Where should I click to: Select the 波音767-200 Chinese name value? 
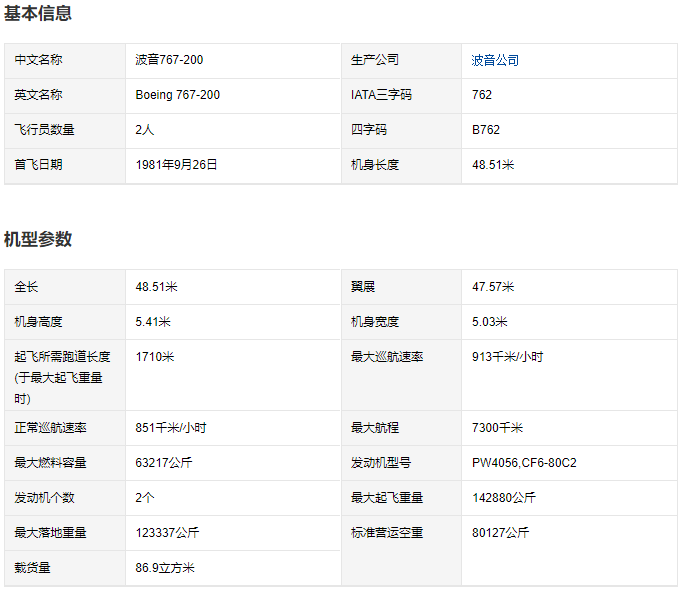coord(169,60)
